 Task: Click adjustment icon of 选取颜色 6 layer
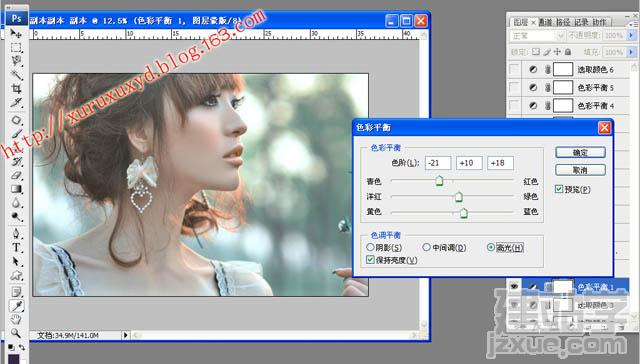click(x=533, y=69)
